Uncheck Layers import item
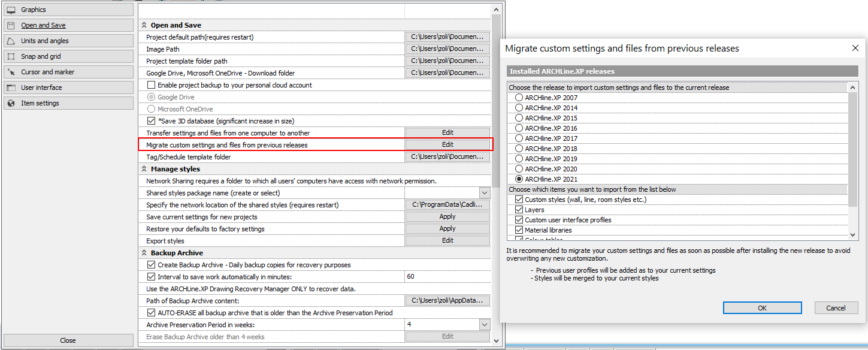This screenshot has width=868, height=350. click(x=519, y=210)
